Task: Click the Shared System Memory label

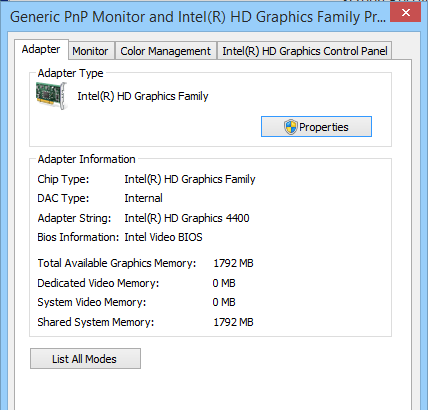Action: pyautogui.click(x=96, y=322)
